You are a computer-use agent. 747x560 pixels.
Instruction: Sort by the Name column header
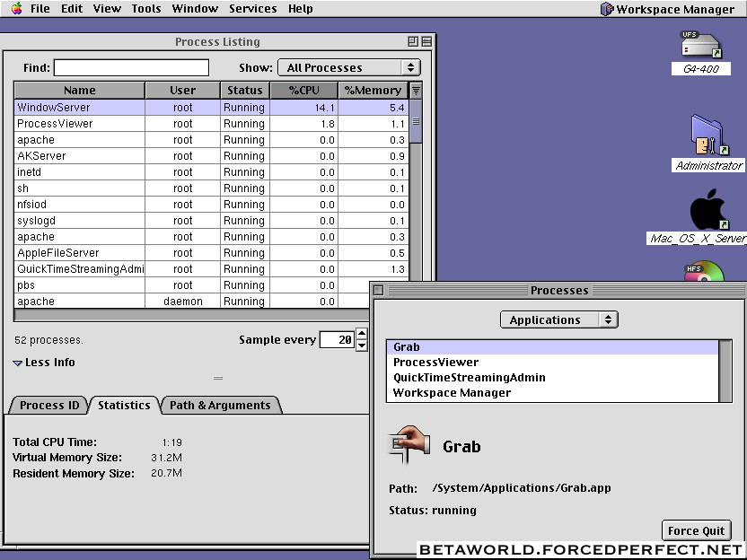(80, 90)
